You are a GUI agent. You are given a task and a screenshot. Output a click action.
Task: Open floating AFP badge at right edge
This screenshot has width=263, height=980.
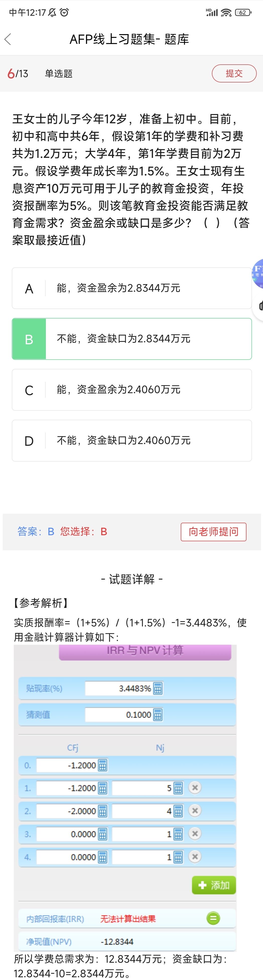[258, 274]
